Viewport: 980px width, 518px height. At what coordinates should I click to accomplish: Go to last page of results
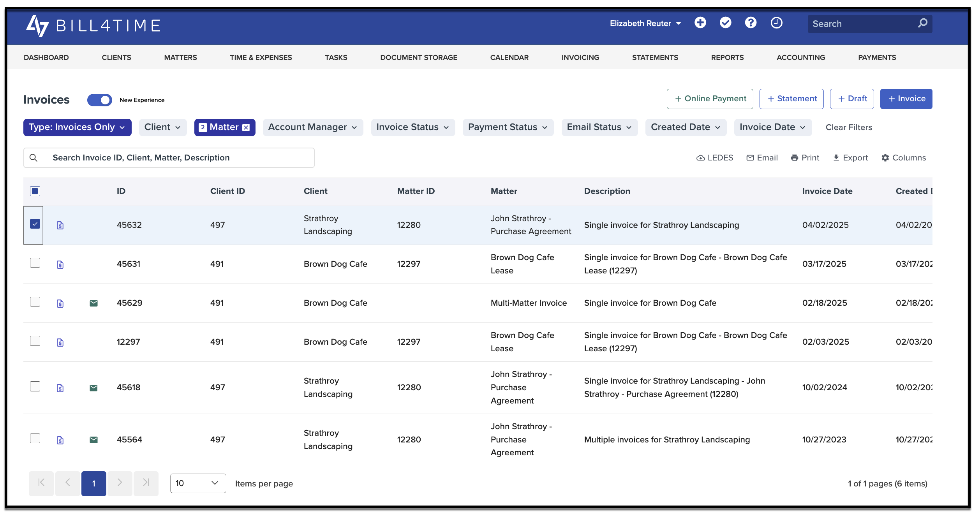click(x=146, y=483)
